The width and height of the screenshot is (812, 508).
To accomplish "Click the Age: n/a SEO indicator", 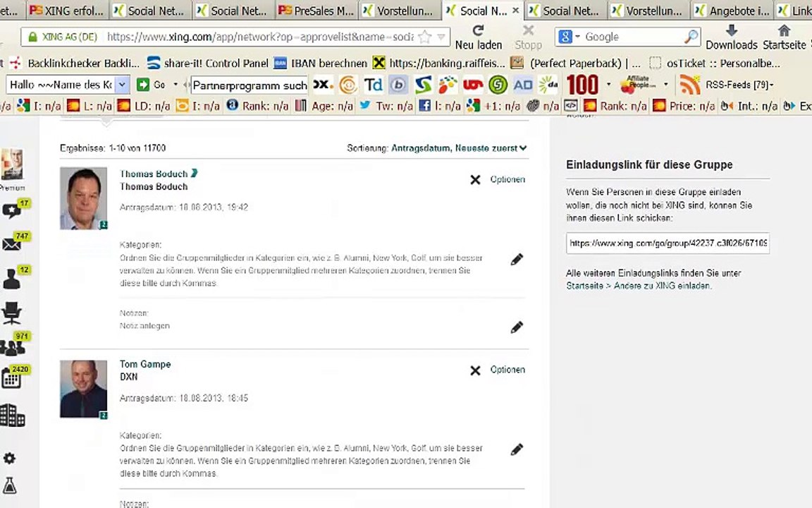I will tap(324, 106).
